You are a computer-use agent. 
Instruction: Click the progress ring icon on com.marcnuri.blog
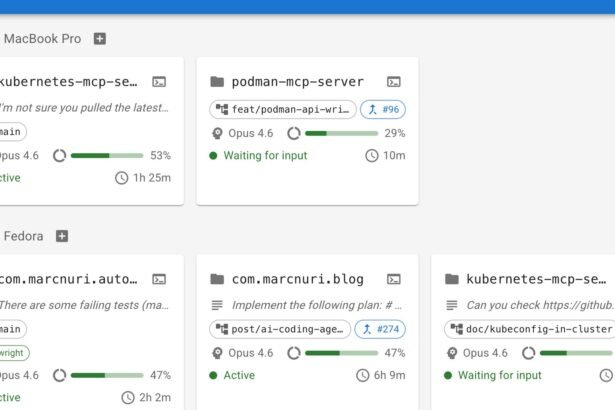click(294, 353)
